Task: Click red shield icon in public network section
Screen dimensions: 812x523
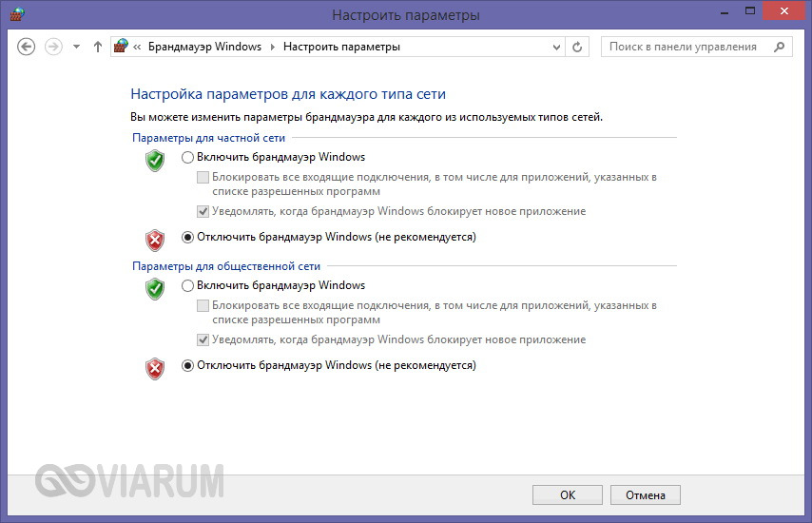Action: point(155,369)
